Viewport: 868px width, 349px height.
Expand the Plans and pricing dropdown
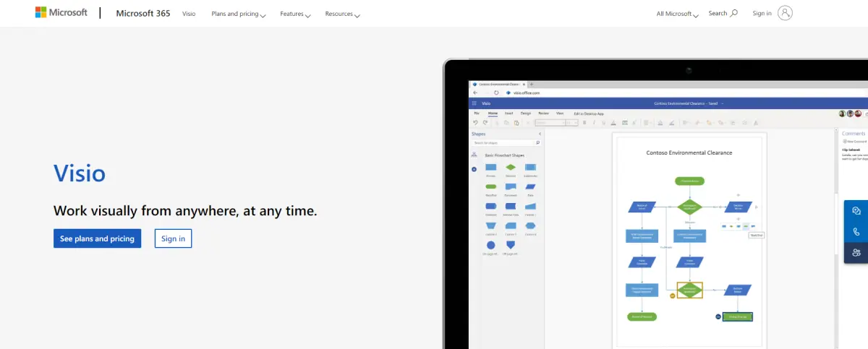click(238, 14)
